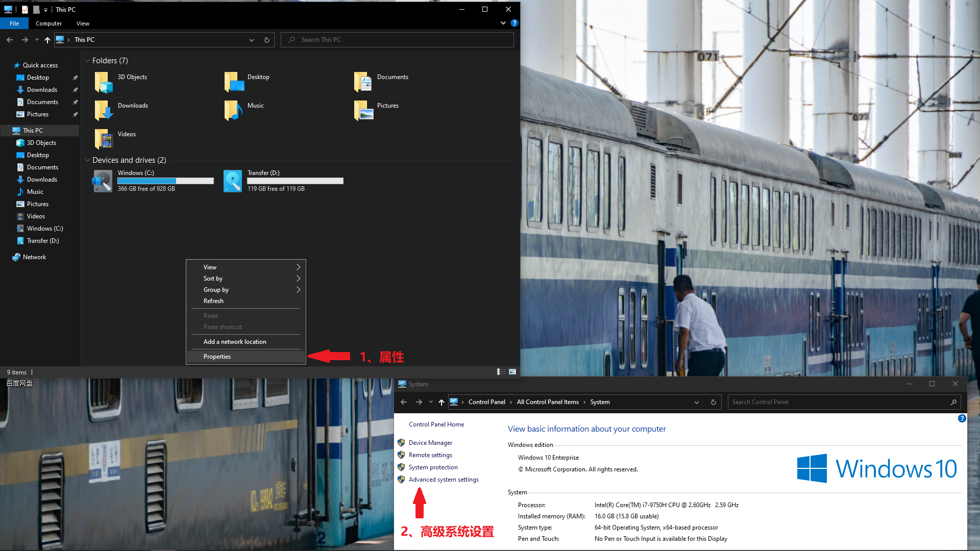Open the address bar dropdown arrow
This screenshot has height=551, width=980.
coord(251,40)
